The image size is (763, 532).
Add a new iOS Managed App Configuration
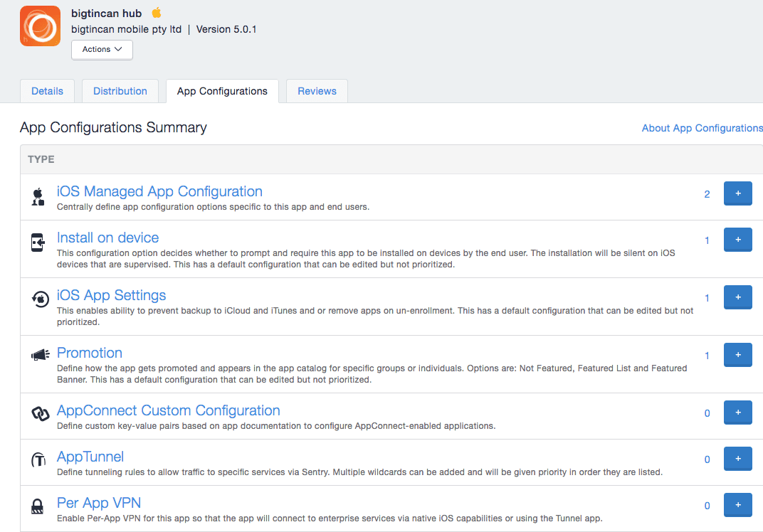[x=737, y=193]
